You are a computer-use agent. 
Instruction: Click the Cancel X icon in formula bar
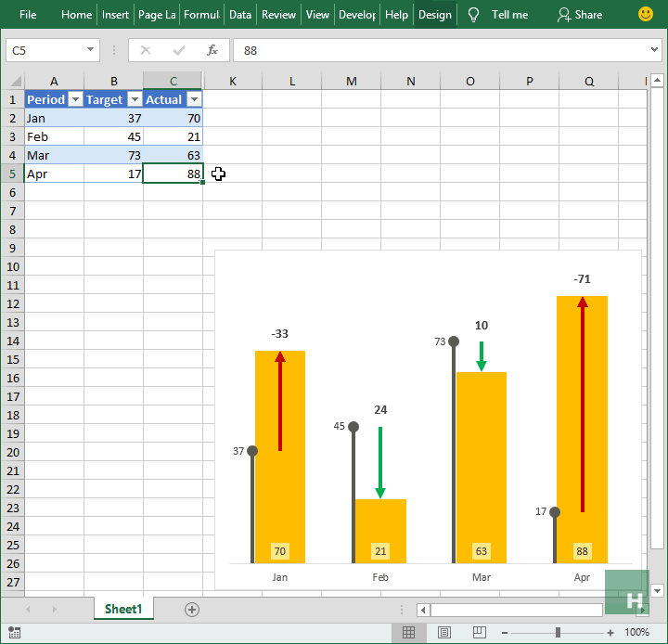tap(146, 50)
